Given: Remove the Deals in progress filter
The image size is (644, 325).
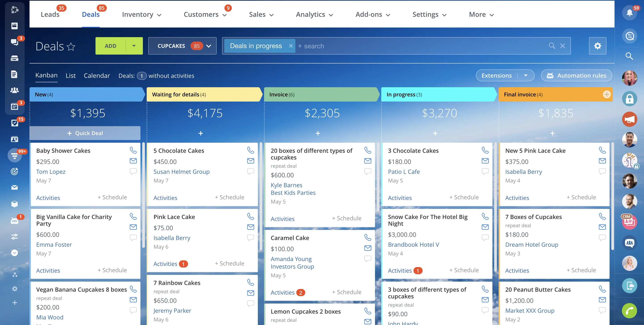Looking at the screenshot, I should [x=290, y=46].
